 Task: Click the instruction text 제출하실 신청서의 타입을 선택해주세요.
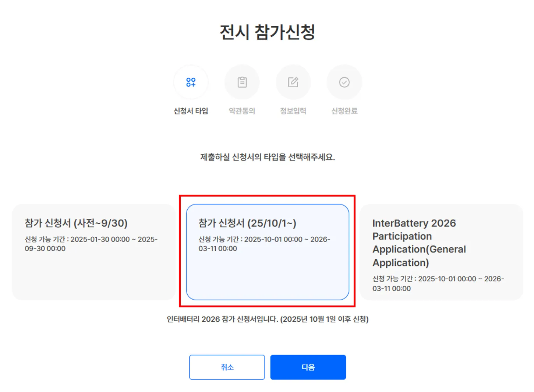click(x=268, y=157)
